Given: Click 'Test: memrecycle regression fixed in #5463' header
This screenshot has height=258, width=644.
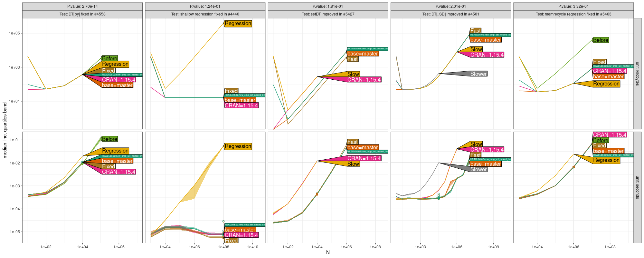Looking at the screenshot, I should (x=573, y=14).
